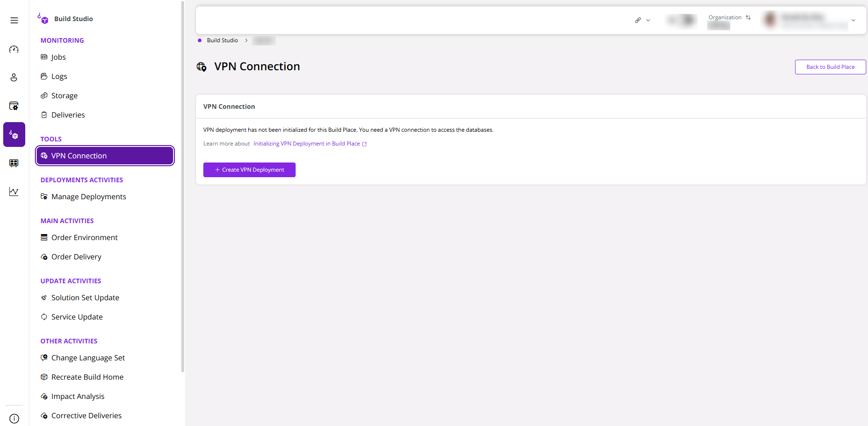Click the Organization sort arrows
The width and height of the screenshot is (868, 426).
(749, 17)
